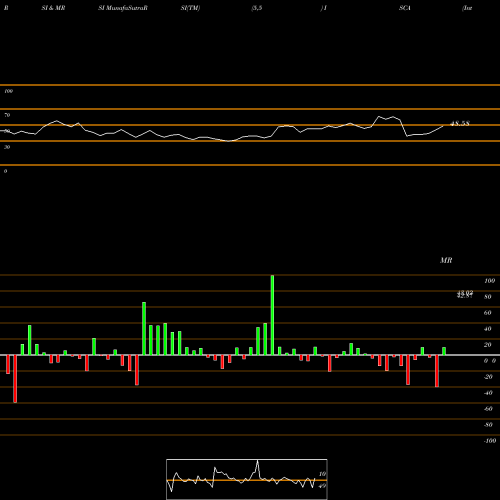
Task: Click the 'SCA' header text
Action: [x=405, y=8]
